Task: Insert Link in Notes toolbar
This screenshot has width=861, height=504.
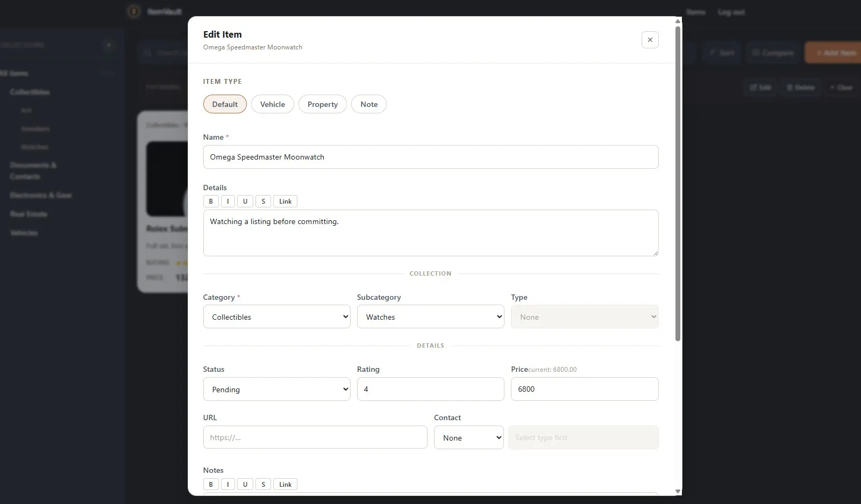Action: click(285, 485)
